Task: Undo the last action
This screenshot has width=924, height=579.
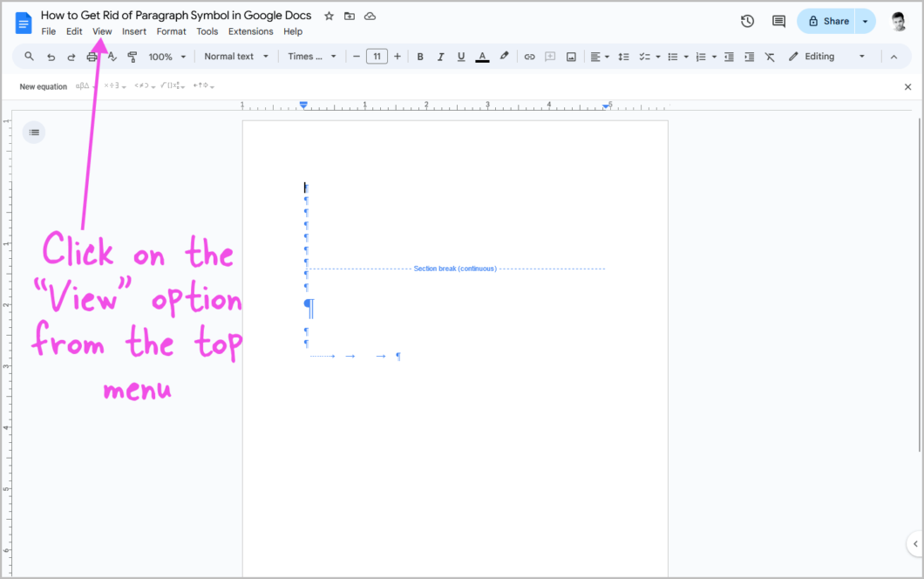Action: point(51,57)
